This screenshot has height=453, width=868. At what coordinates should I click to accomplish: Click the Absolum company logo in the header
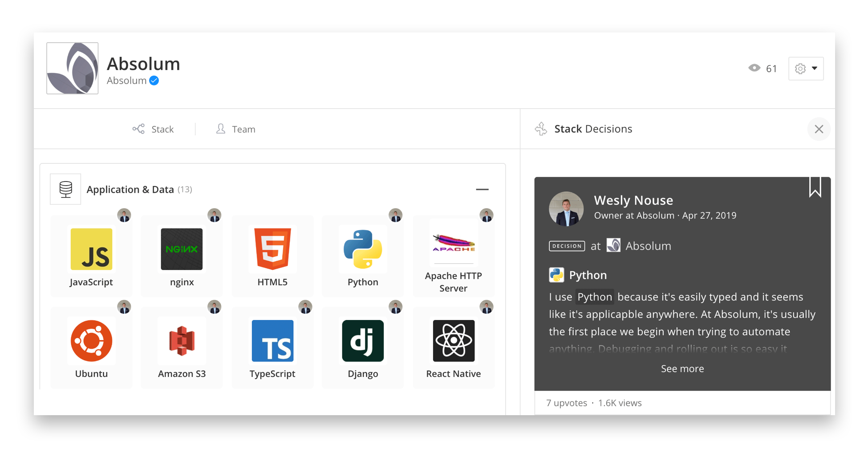coord(73,68)
